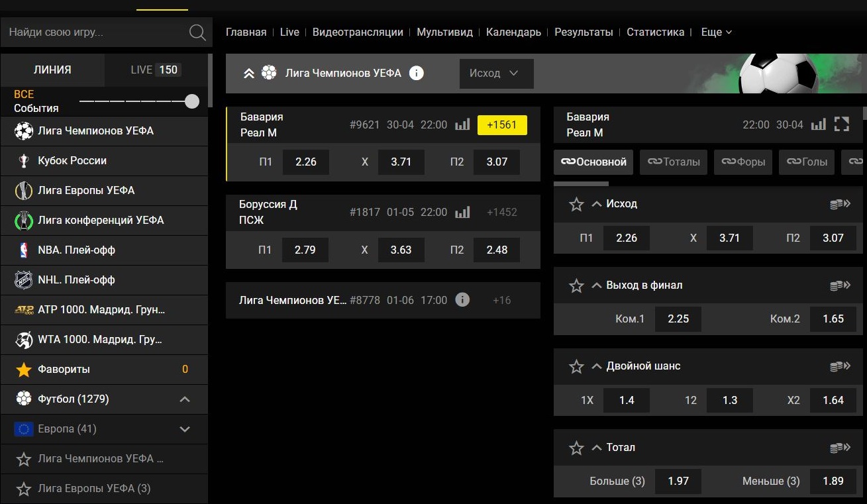
Task: Expand the Европа (41) chevron
Action: pyautogui.click(x=185, y=429)
